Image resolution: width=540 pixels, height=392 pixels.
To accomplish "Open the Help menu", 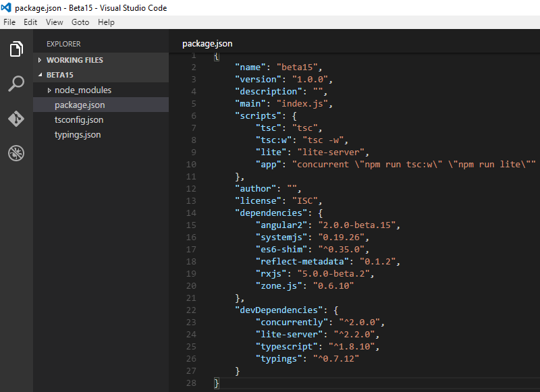I will (106, 22).
